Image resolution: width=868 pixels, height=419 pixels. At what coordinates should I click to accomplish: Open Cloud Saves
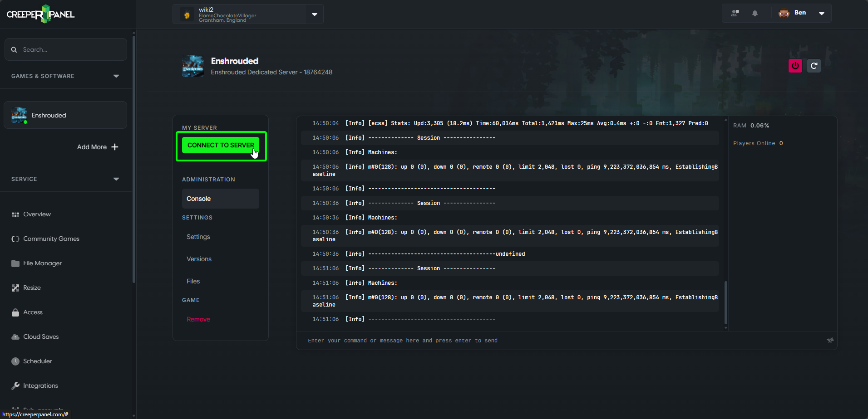(x=41, y=337)
